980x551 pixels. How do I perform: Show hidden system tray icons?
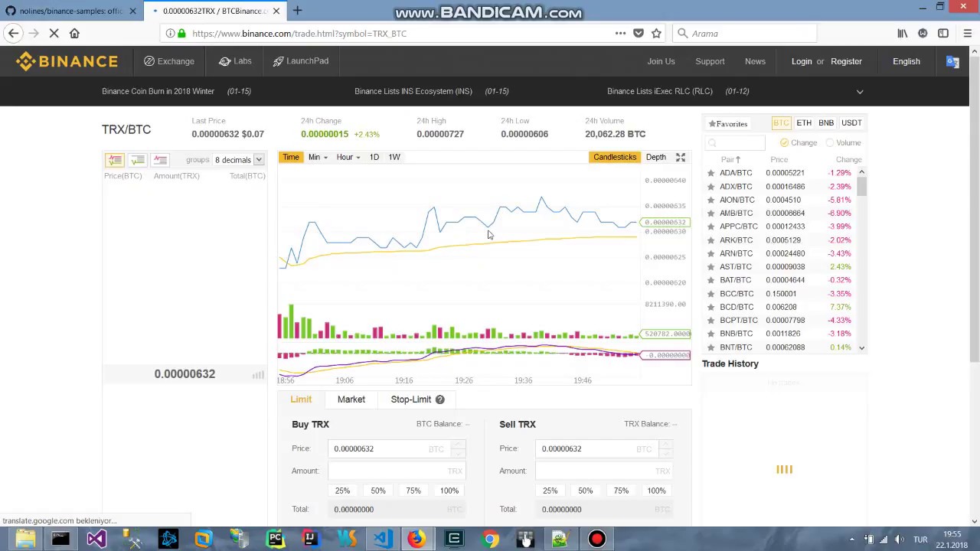tap(851, 540)
